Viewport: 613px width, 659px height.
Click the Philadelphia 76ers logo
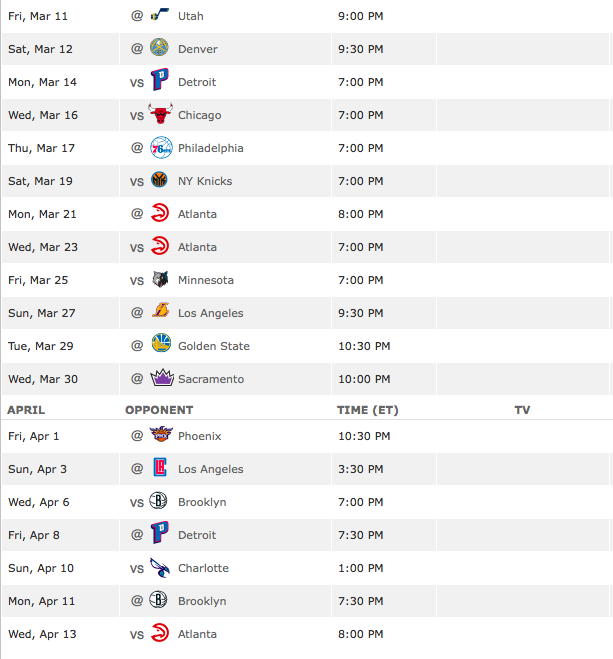(x=161, y=148)
